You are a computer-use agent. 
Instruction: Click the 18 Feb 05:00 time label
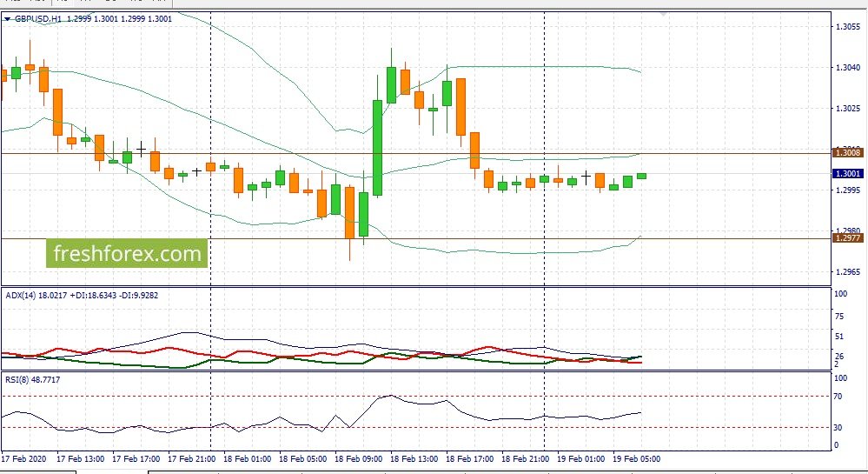point(303,459)
